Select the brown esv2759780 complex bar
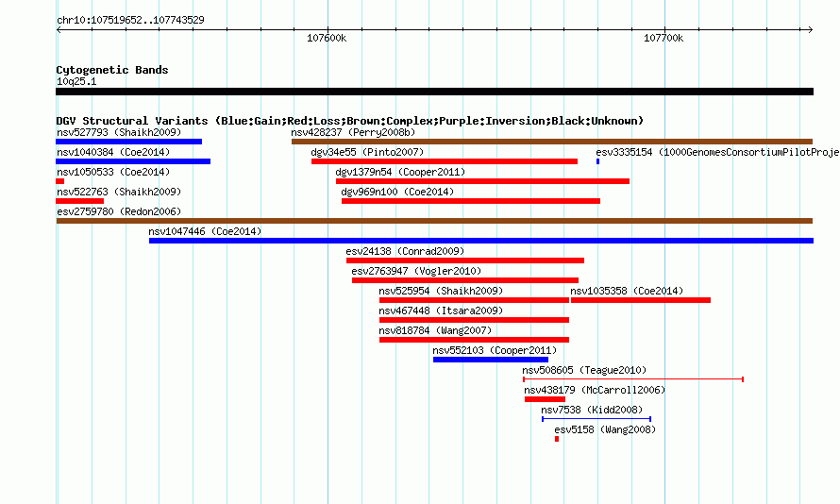 pos(434,221)
